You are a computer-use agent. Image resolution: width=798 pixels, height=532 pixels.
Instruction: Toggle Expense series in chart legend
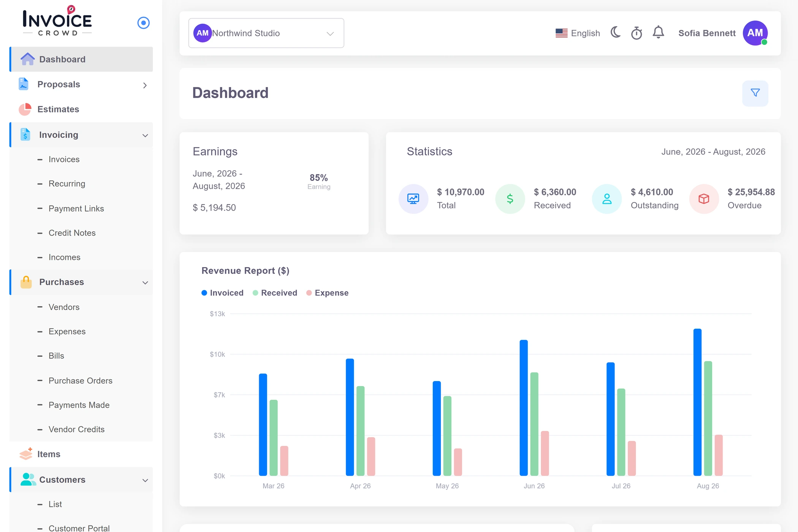tap(327, 293)
